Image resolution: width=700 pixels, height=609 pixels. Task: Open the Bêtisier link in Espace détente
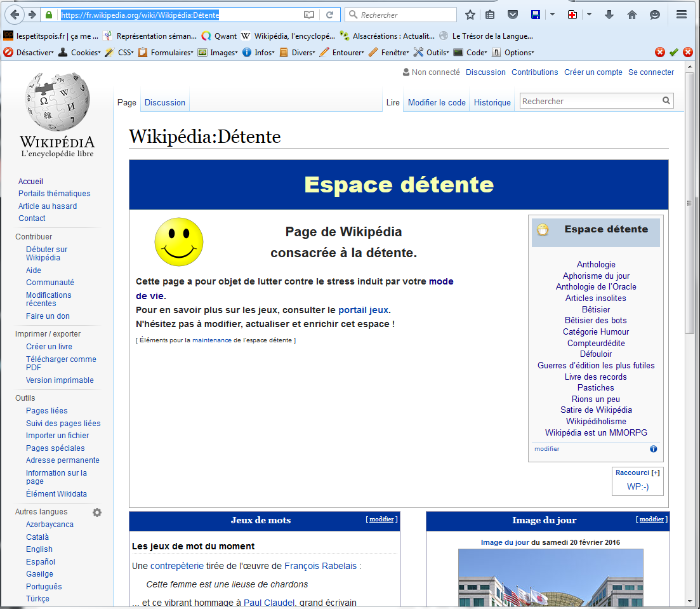pyautogui.click(x=596, y=309)
